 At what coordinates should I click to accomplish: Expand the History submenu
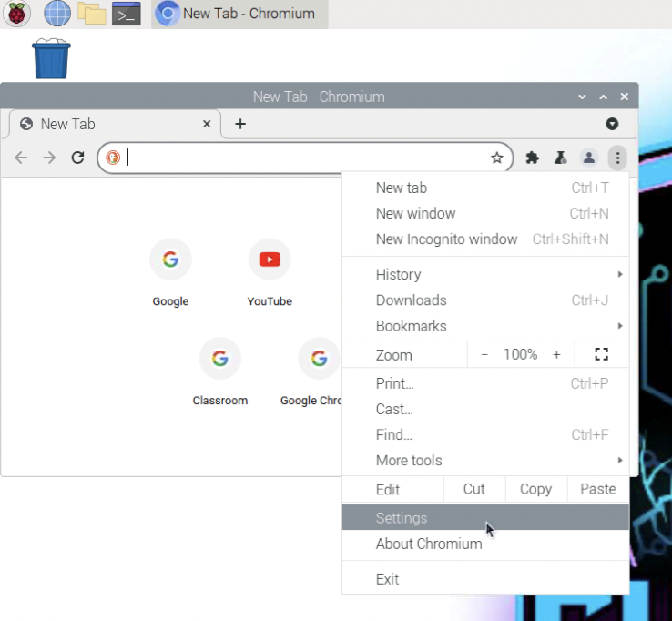tap(485, 274)
